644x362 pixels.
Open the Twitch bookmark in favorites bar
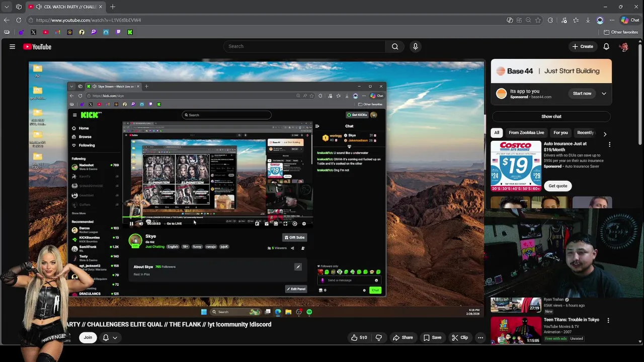(x=118, y=32)
